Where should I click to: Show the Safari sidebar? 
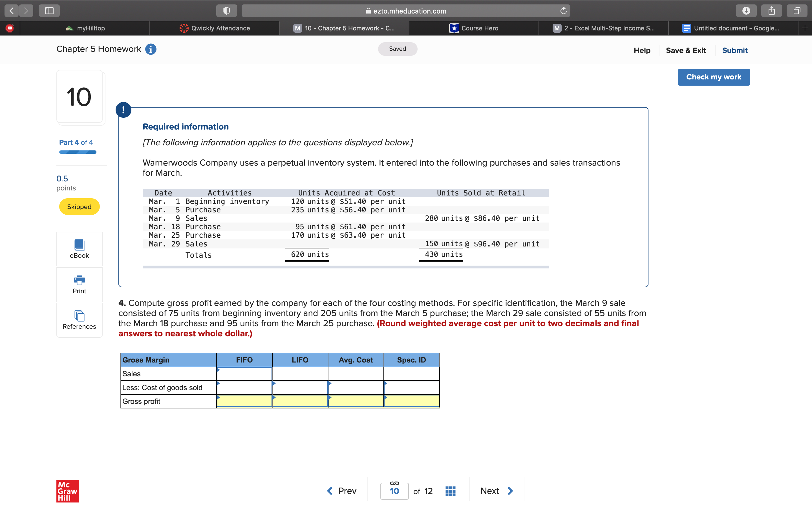click(49, 10)
